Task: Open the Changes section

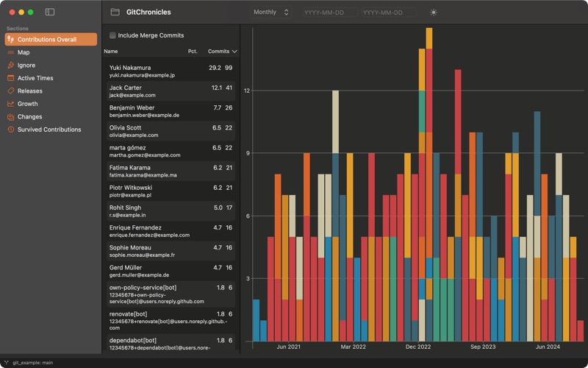Action: [51, 117]
